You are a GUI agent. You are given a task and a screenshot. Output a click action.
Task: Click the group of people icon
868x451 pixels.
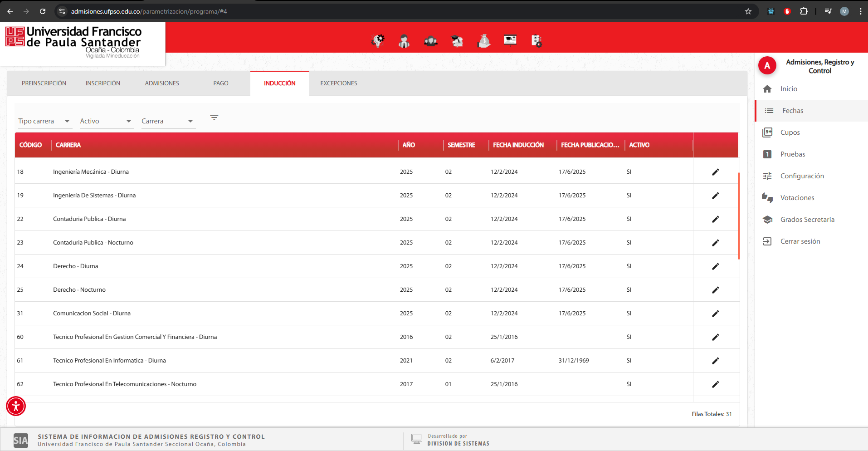[x=430, y=41]
